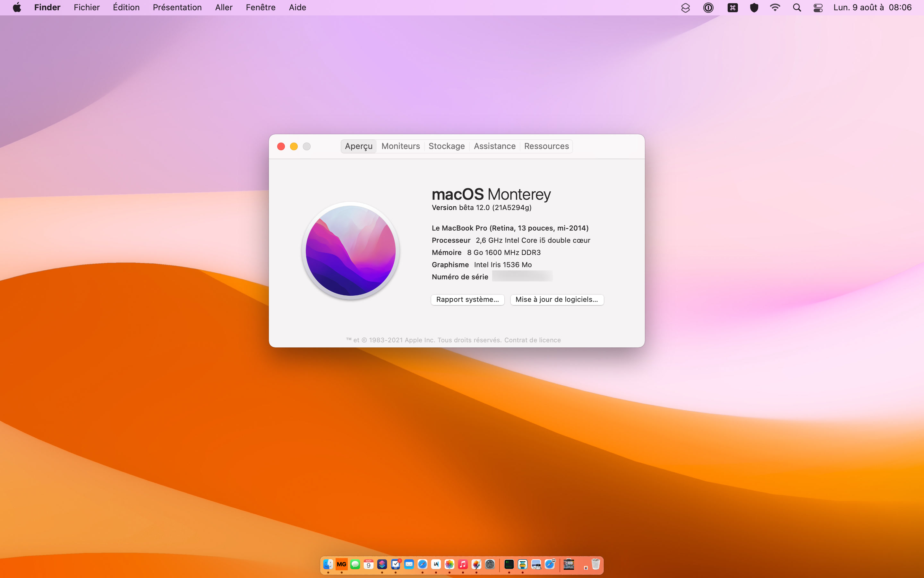
Task: Open the Trash in the Dock
Action: 596,564
